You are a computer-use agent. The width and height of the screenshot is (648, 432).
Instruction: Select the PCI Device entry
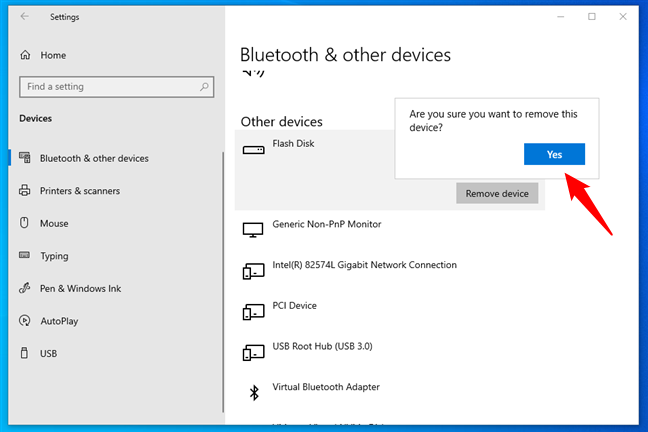tap(294, 306)
